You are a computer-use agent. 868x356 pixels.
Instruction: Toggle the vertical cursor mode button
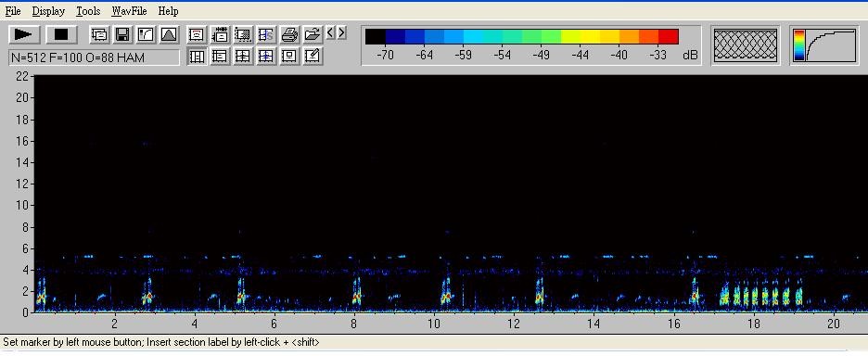(197, 56)
